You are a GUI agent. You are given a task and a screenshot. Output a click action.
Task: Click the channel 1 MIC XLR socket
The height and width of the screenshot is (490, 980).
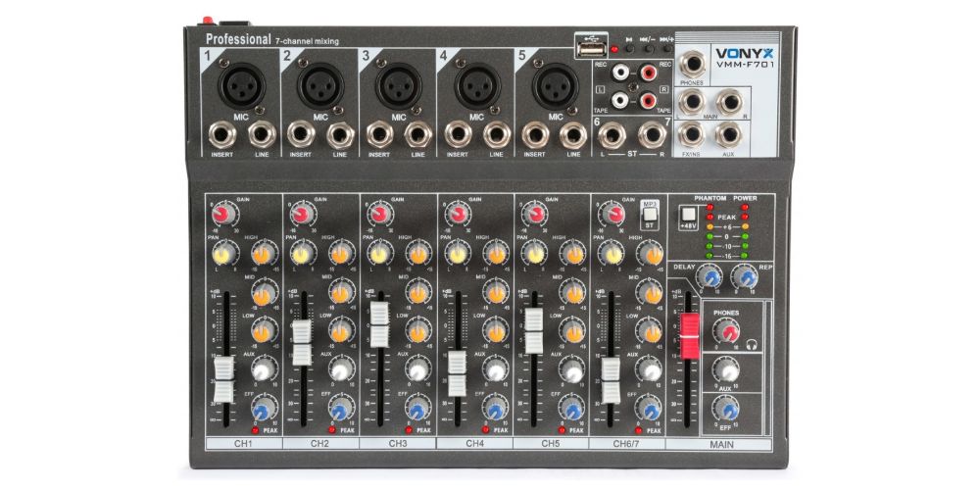[x=242, y=85]
